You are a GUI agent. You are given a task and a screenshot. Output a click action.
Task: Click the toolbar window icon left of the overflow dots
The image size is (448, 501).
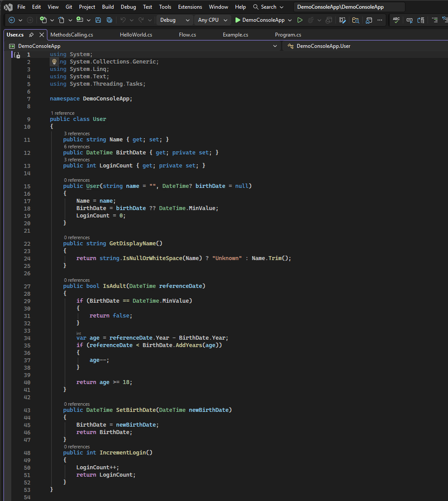tap(369, 20)
